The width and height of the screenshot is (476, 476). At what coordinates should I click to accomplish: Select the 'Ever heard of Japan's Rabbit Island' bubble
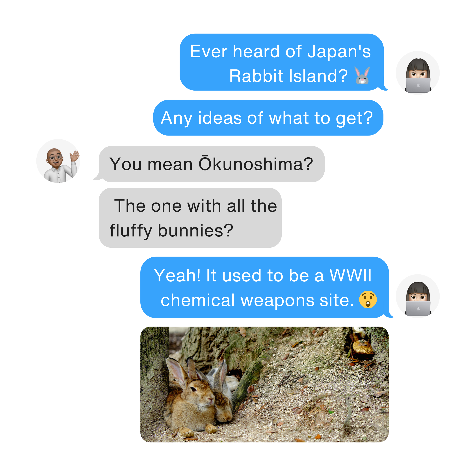click(282, 62)
